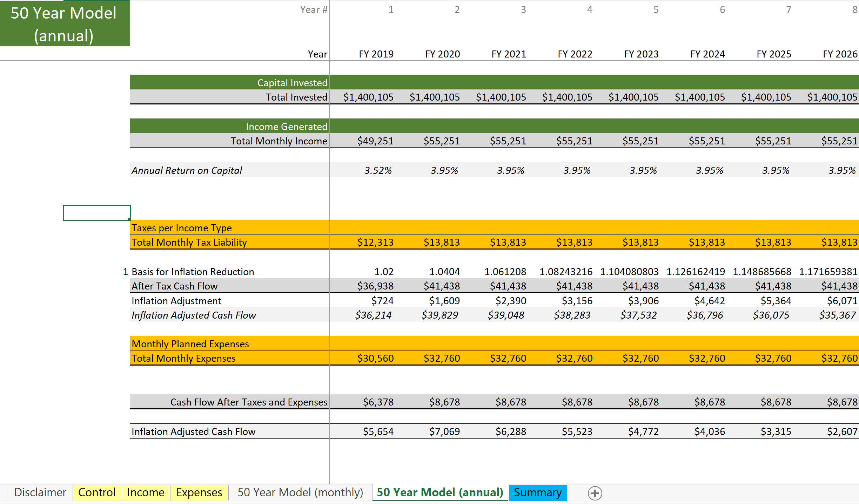
Task: Select the FY 2023 column header
Action: (x=641, y=54)
